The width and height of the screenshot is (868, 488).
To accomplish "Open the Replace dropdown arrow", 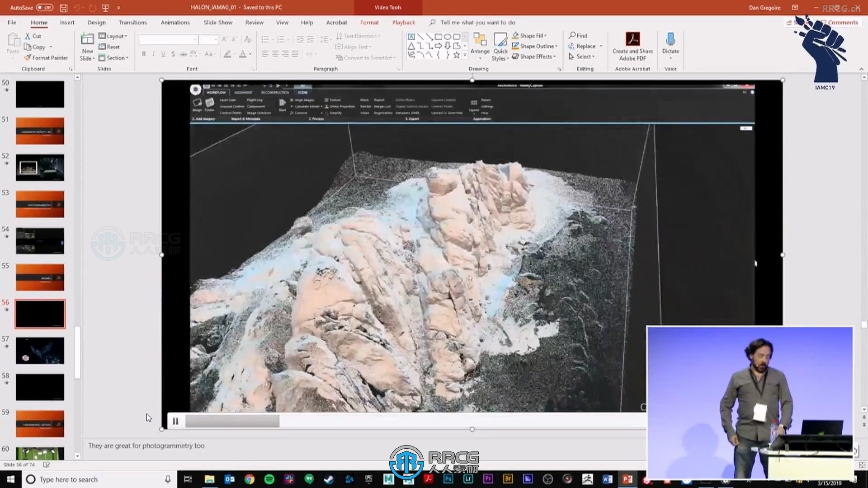I will click(601, 46).
